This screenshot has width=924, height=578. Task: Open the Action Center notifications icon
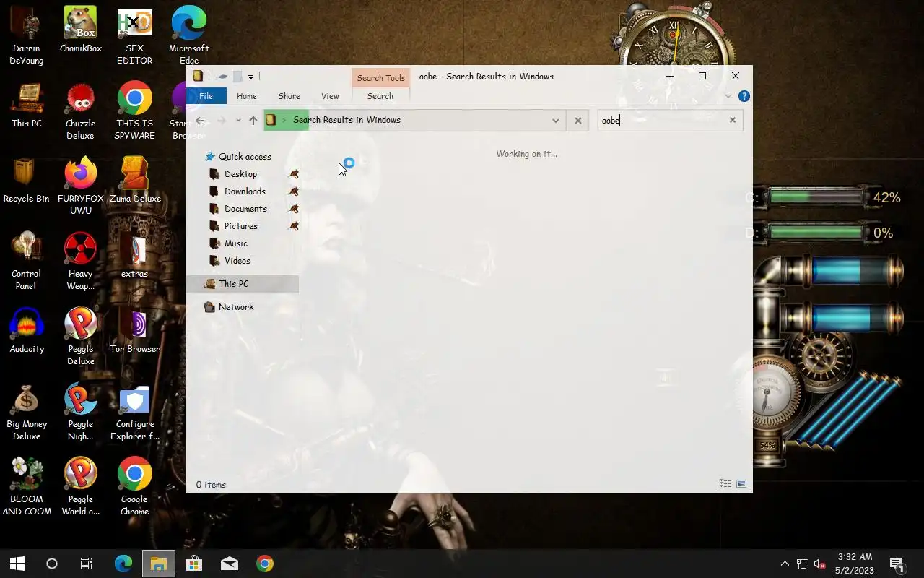pyautogui.click(x=897, y=564)
